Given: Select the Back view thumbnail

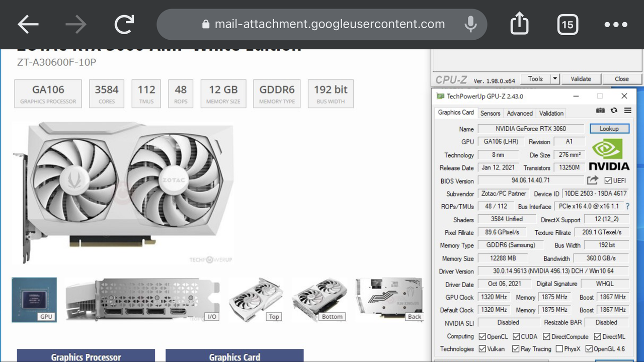Looking at the screenshot, I should click(x=389, y=300).
